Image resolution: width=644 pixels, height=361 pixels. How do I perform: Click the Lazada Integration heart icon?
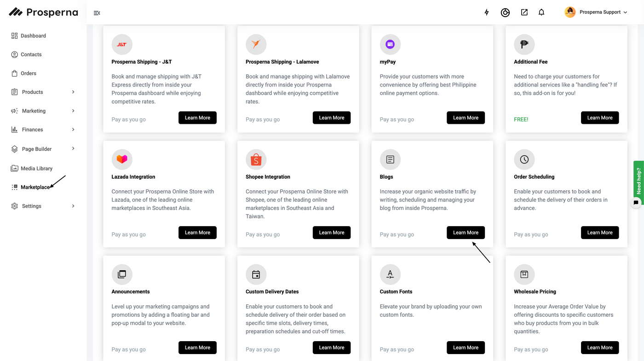pyautogui.click(x=122, y=159)
